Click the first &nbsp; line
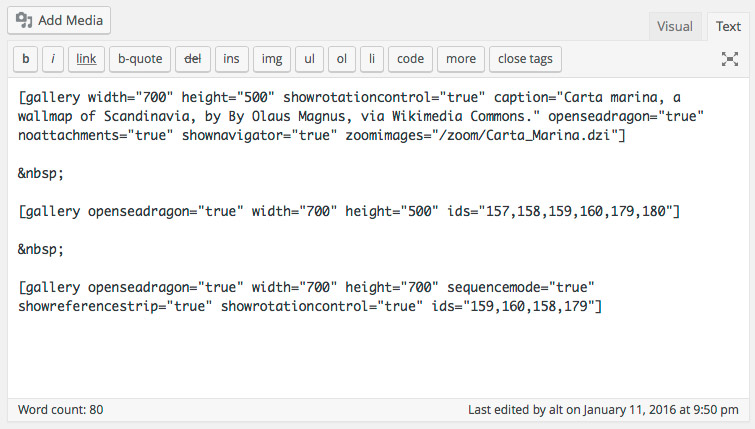The width and height of the screenshot is (755, 429). tap(41, 173)
